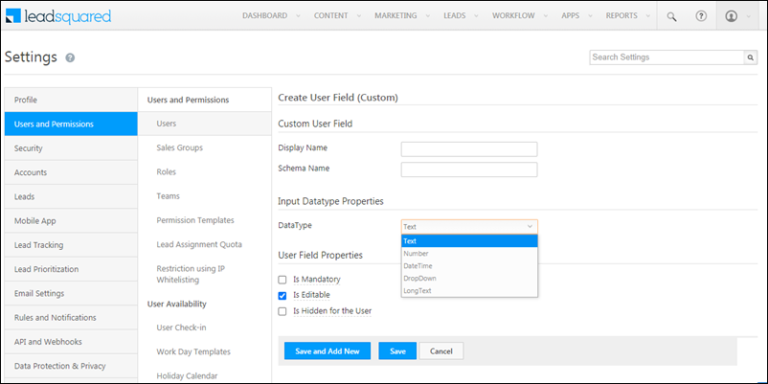
Task: Choose DateTime in DataType list
Action: click(469, 266)
